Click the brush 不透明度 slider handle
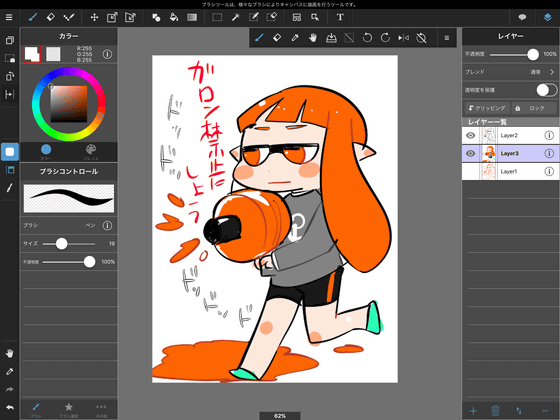This screenshot has width=560, height=420. [x=89, y=262]
